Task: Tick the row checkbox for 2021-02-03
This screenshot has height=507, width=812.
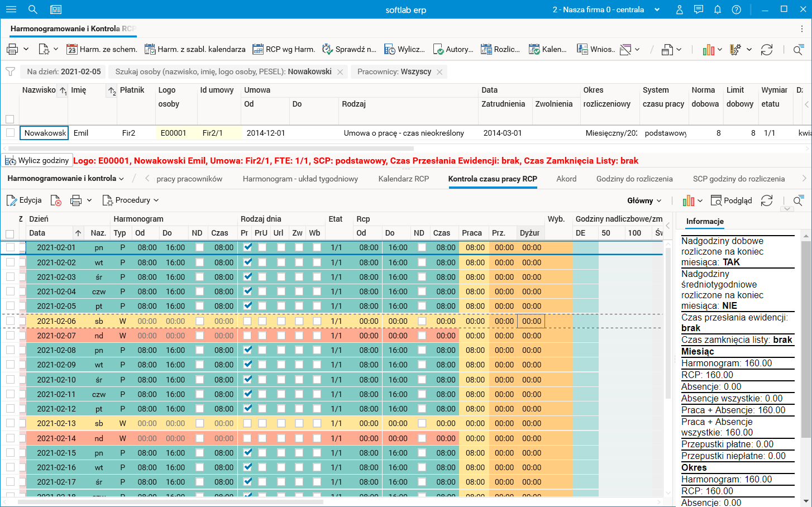Action: pyautogui.click(x=10, y=277)
